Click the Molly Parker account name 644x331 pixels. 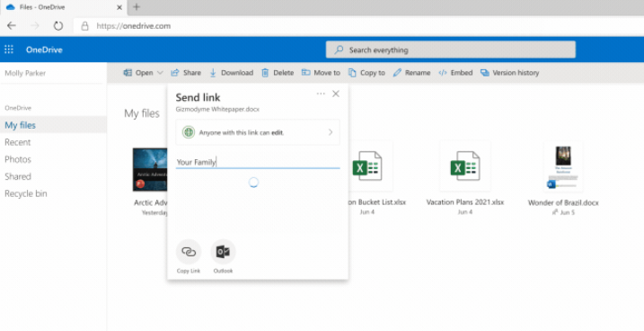[25, 73]
